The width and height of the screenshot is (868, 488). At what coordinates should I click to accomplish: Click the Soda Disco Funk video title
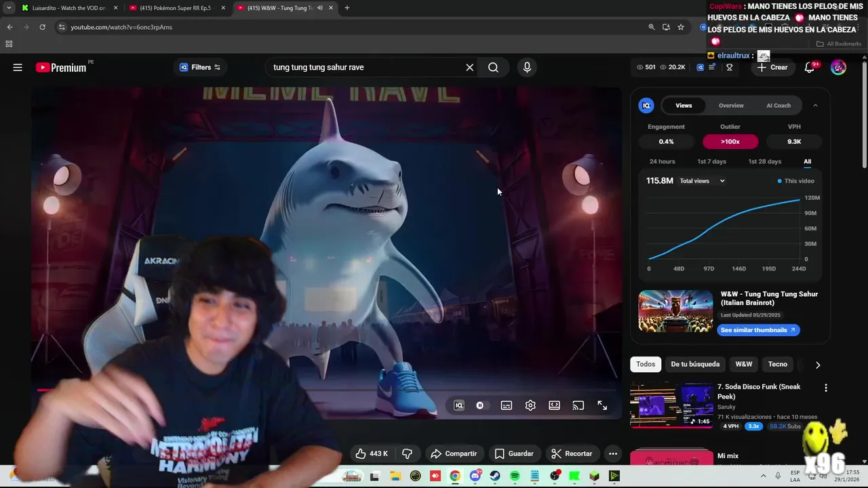tap(759, 392)
